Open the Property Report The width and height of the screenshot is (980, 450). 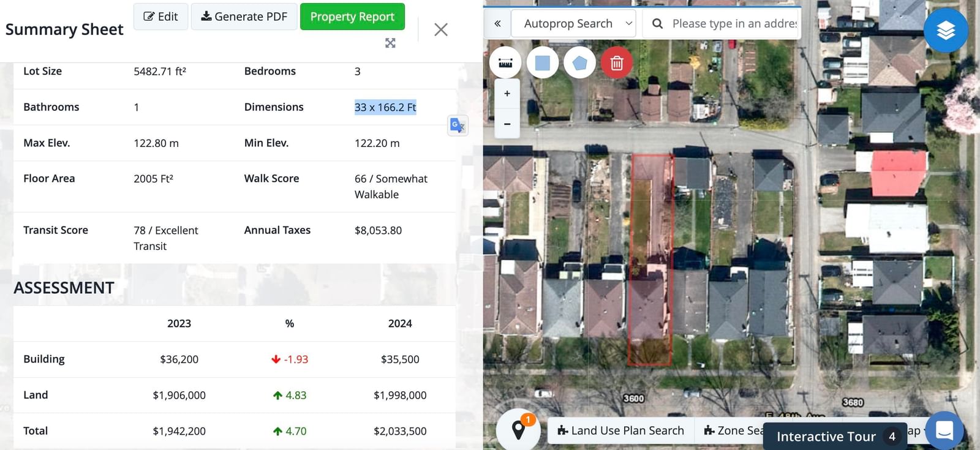click(x=352, y=17)
